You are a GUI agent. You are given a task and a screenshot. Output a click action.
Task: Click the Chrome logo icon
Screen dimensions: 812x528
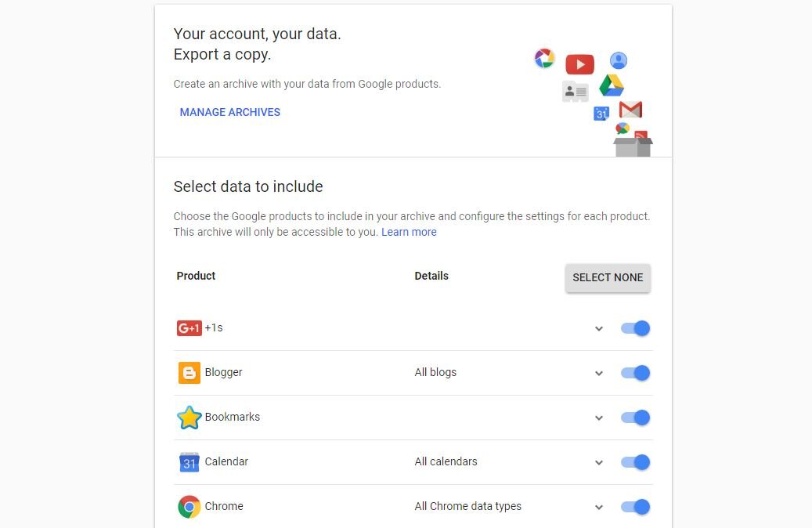189,507
